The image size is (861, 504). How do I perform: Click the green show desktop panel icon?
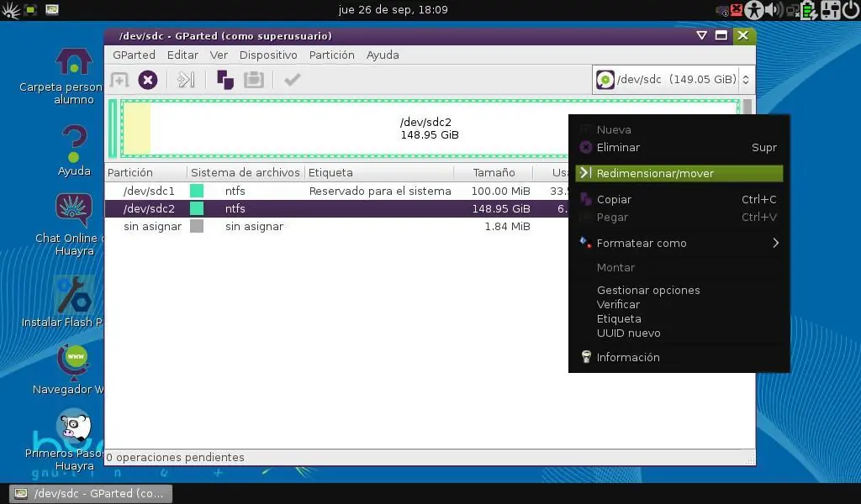(30, 10)
